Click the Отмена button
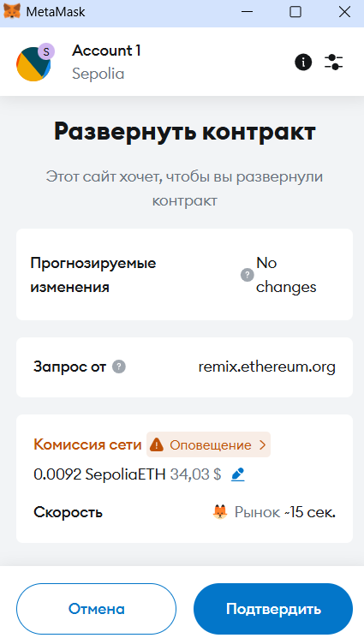This screenshot has height=644, width=364. coord(96,609)
